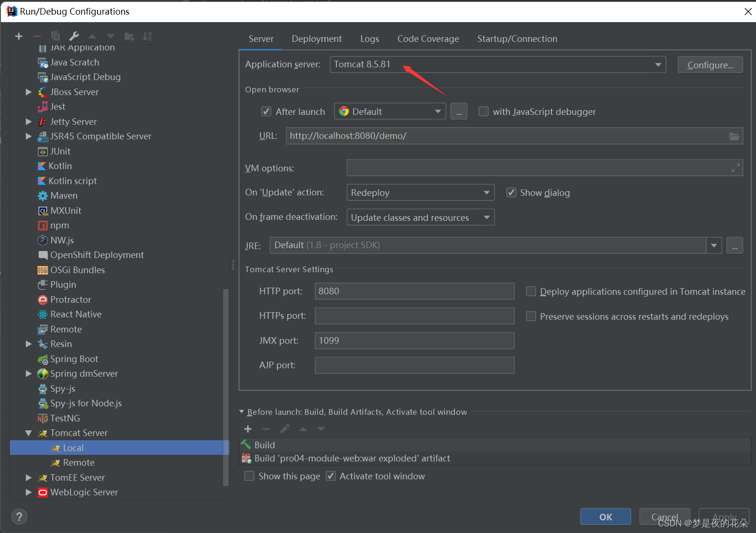756x533 pixels.
Task: Click the HTTP port input field
Action: click(414, 291)
